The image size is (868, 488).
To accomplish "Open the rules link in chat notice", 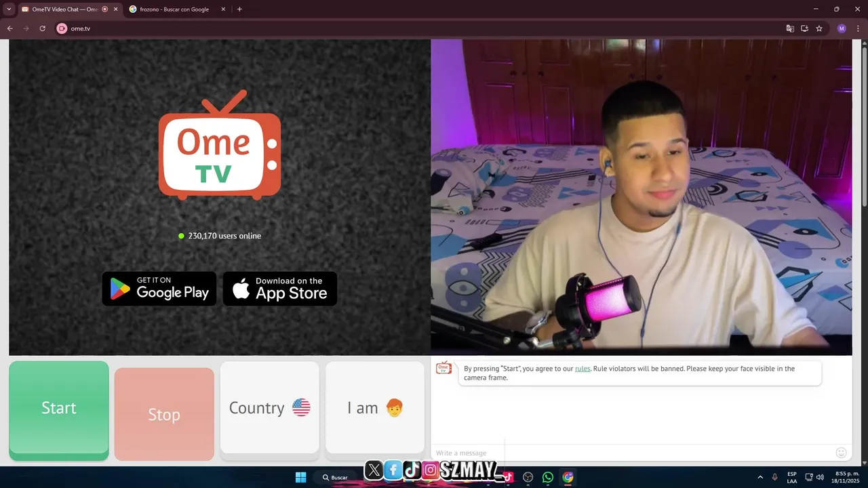I will pos(583,369).
